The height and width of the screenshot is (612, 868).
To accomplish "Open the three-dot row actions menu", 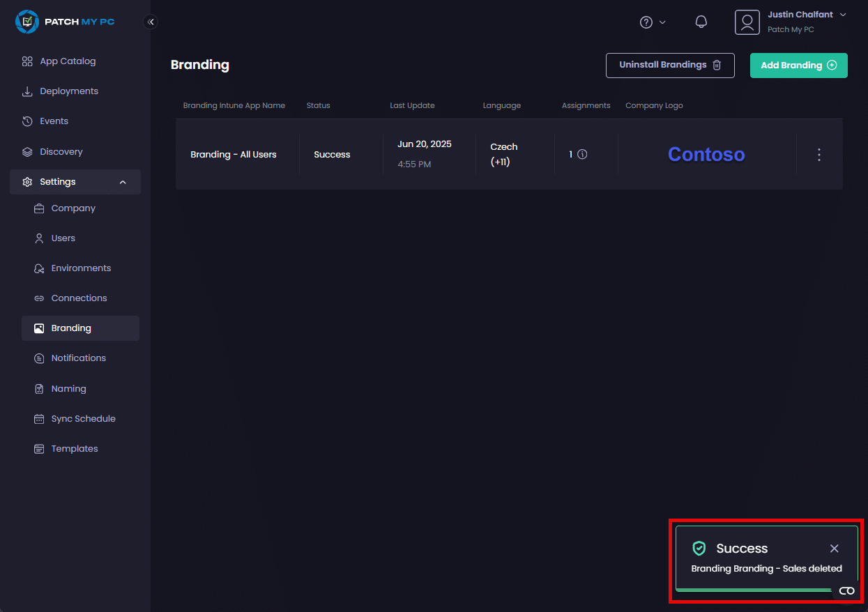I will coord(819,155).
